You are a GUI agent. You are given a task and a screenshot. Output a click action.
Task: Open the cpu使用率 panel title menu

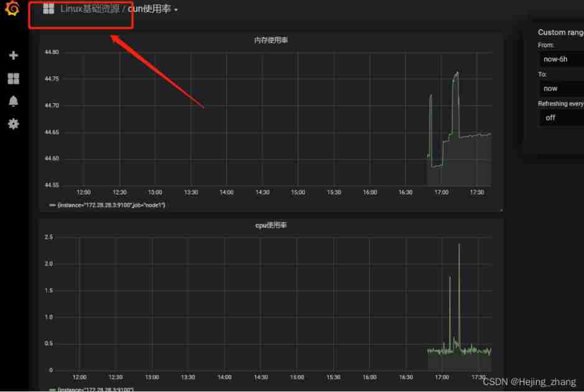click(271, 226)
